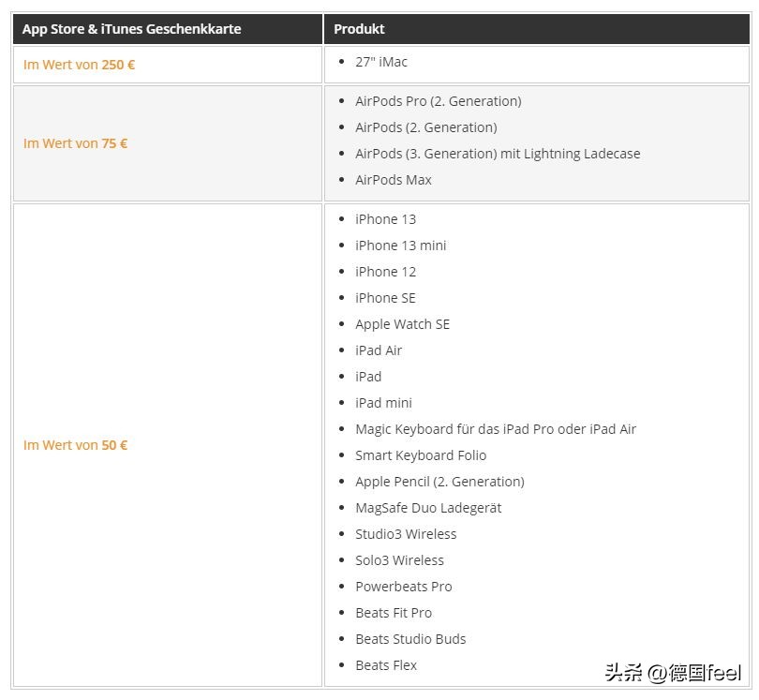Select 'Apple Pencil (2. Generation)' item

pyautogui.click(x=439, y=482)
